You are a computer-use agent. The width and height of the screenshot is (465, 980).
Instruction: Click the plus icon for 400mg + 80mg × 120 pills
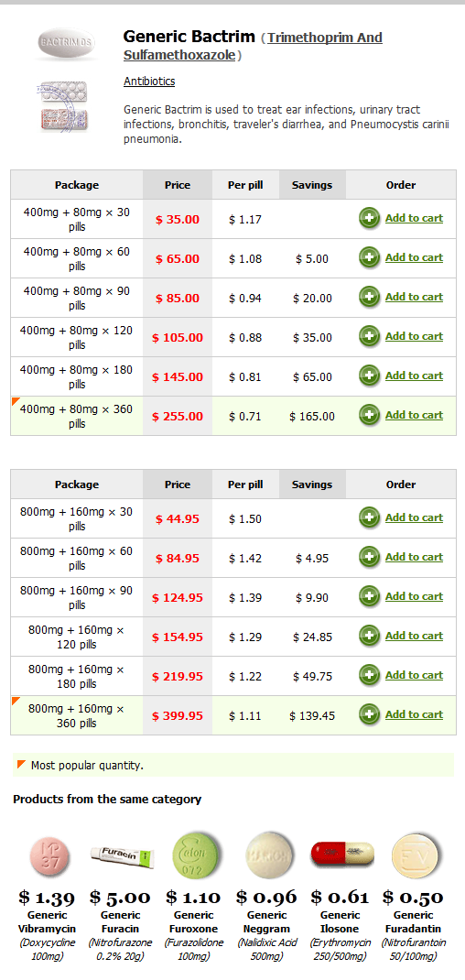tap(370, 336)
